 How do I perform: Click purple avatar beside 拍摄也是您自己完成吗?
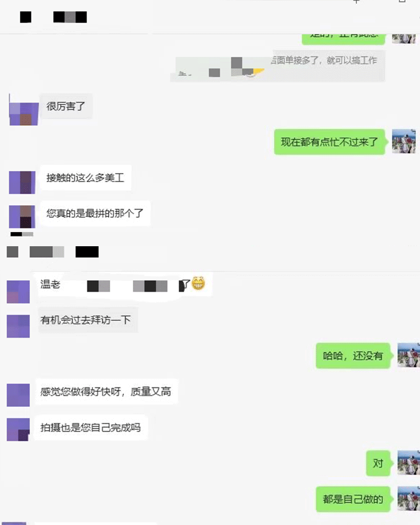(x=18, y=429)
